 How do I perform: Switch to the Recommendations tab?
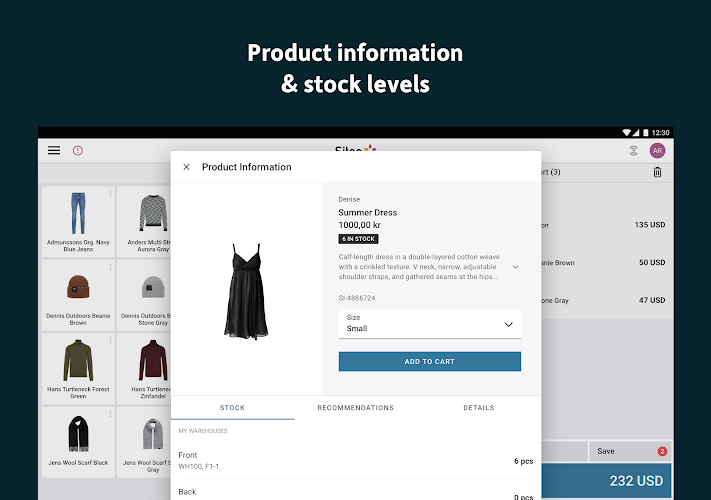(x=355, y=408)
